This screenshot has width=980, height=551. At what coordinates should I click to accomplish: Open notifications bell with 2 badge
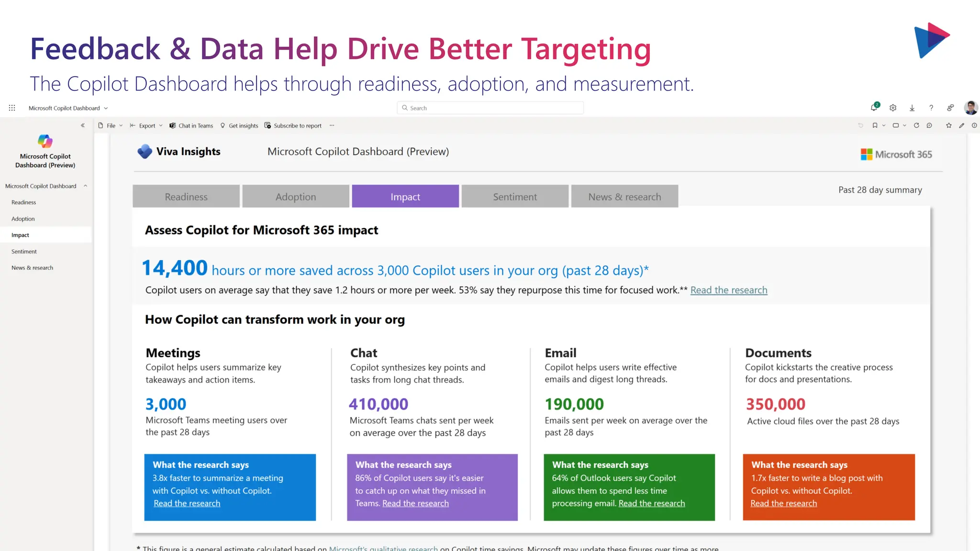(x=874, y=107)
